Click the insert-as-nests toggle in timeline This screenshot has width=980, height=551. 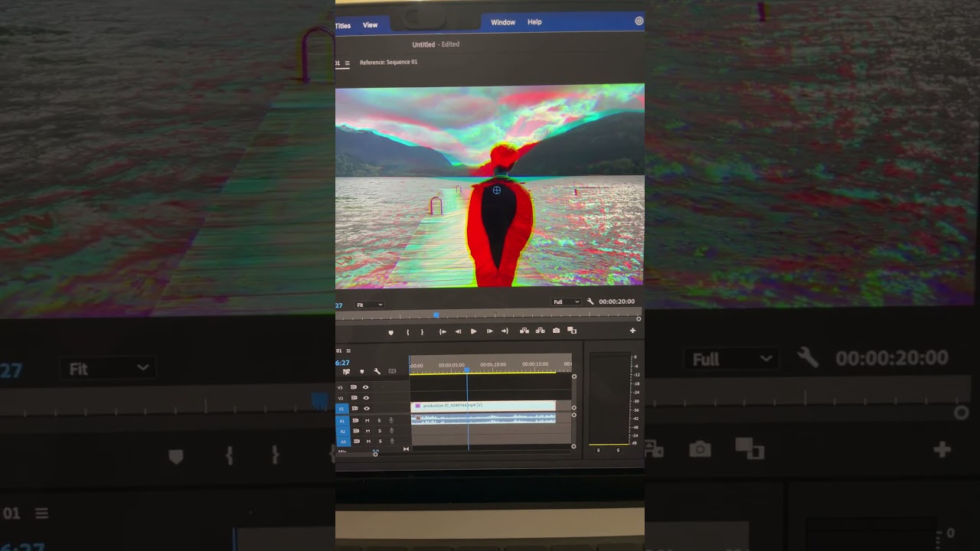pos(346,371)
